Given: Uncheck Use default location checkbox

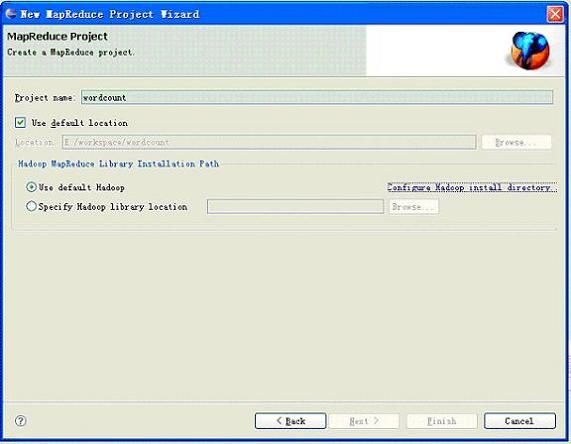Looking at the screenshot, I should click(x=20, y=122).
